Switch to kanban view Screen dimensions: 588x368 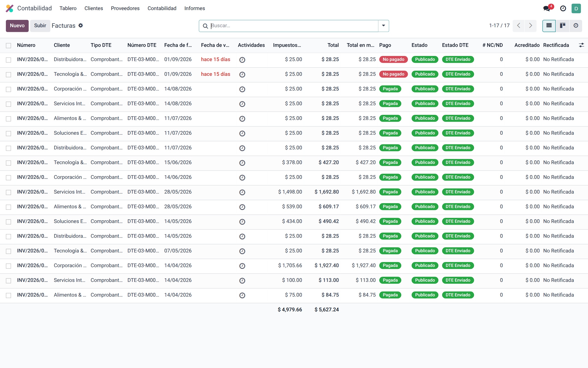tap(563, 26)
